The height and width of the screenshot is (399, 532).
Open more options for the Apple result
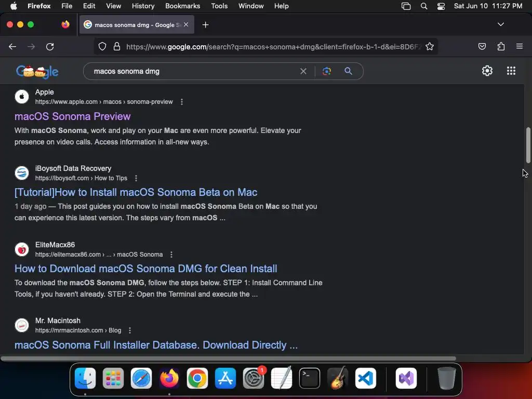click(182, 102)
